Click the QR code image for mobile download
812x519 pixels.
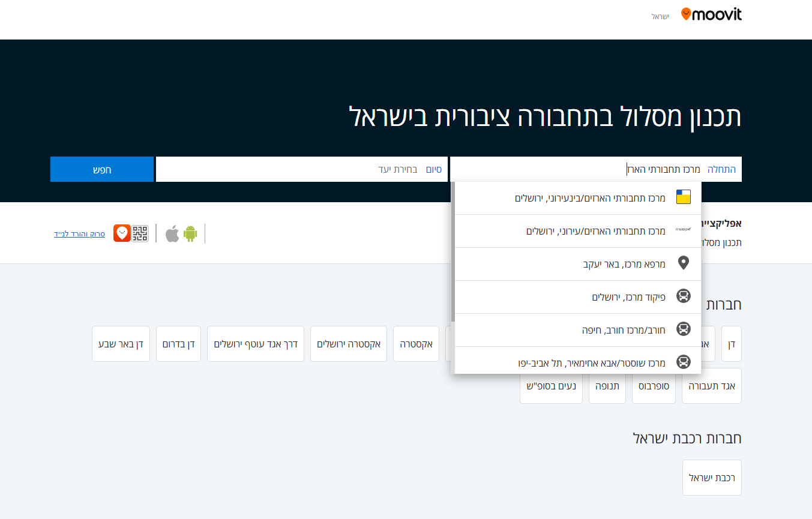coord(140,233)
